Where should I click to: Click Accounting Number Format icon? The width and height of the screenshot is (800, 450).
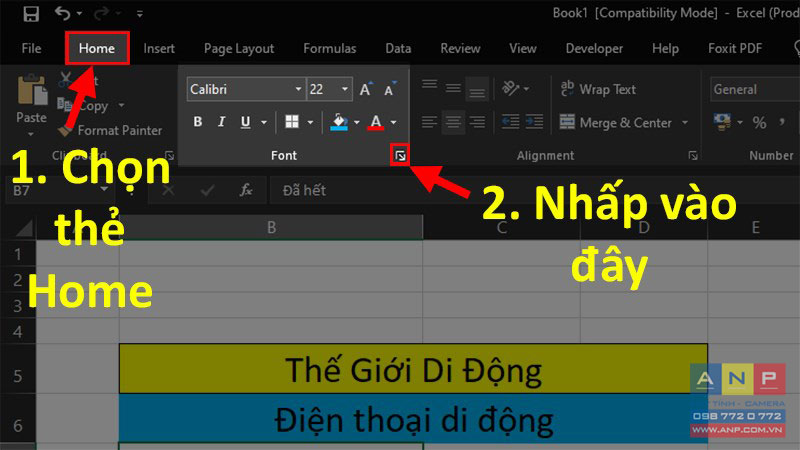[722, 122]
